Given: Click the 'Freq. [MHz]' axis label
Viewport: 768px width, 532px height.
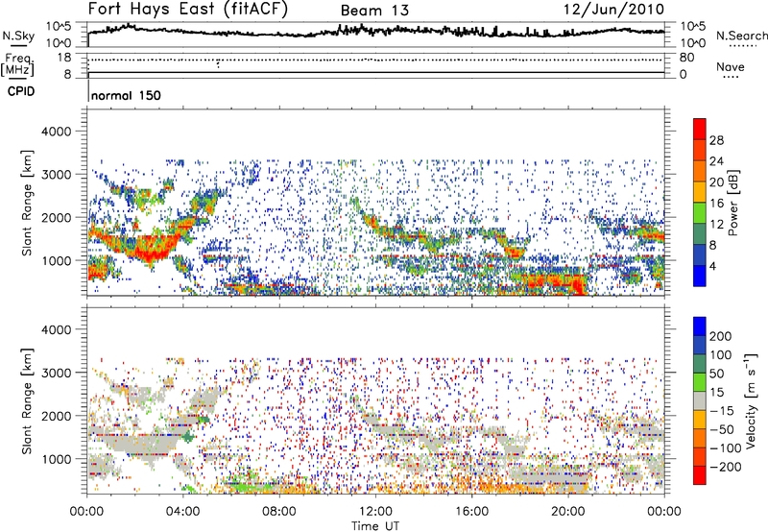Looking at the screenshot, I should tap(17, 65).
